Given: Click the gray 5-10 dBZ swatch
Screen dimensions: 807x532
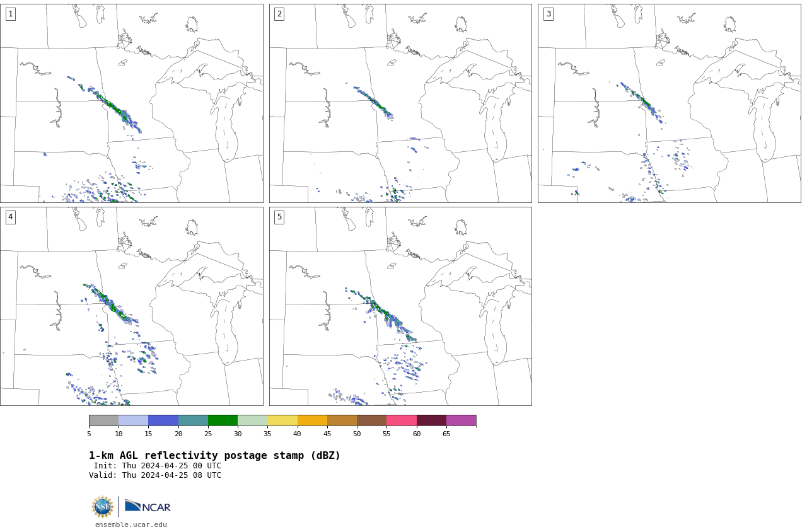Looking at the screenshot, I should pyautogui.click(x=103, y=420).
